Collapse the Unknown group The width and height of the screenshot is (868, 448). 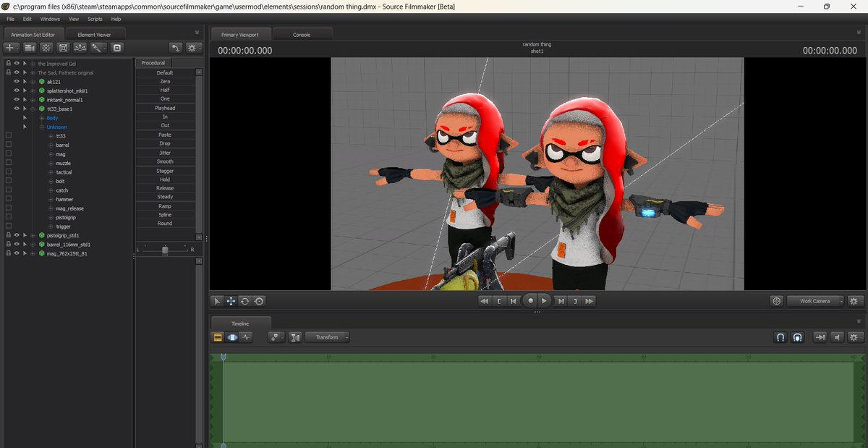pos(42,127)
